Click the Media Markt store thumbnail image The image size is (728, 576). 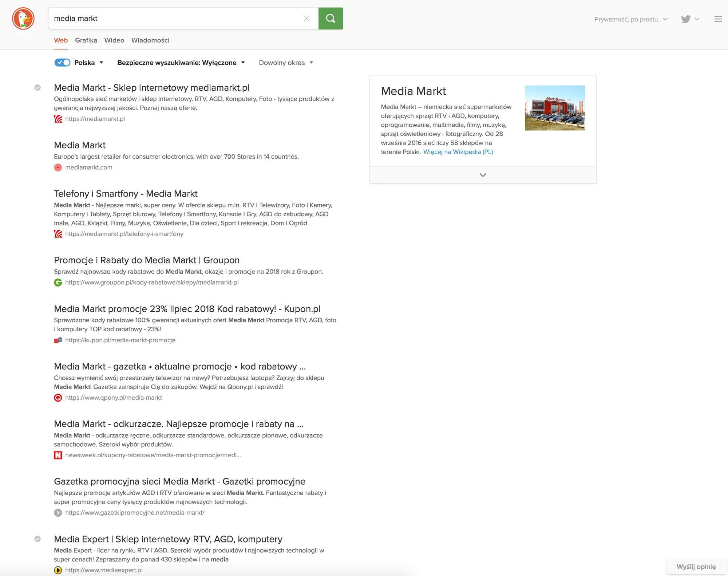[x=555, y=108]
